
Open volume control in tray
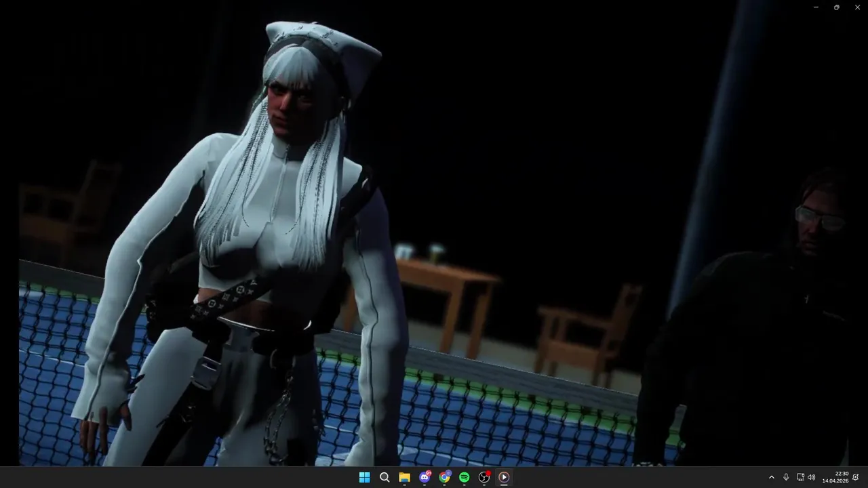point(812,477)
